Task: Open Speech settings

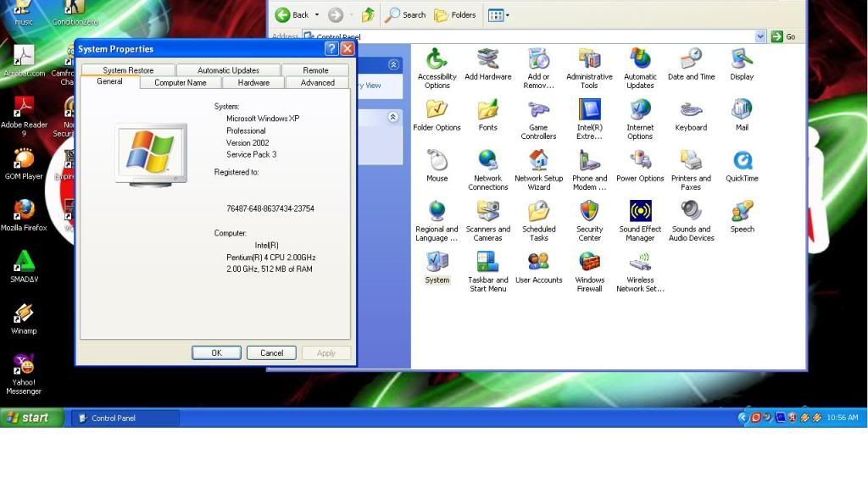Action: [742, 218]
